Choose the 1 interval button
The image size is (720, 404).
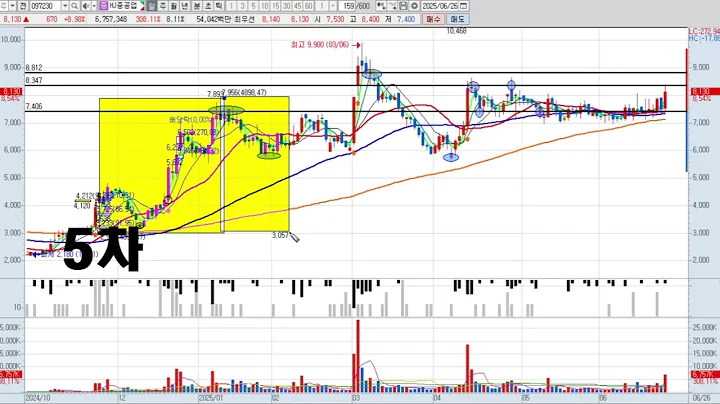click(231, 6)
